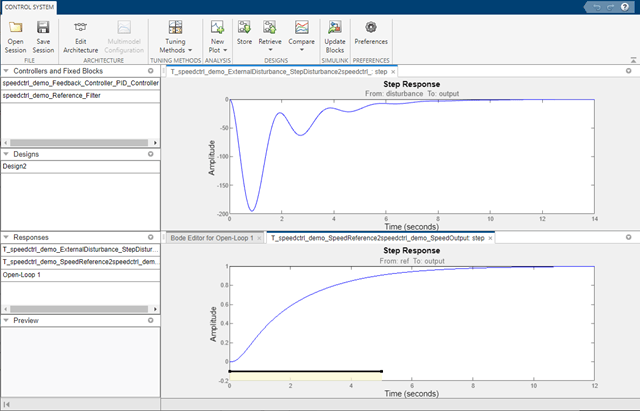
Task: Collapse Controllers and Fixed Blocks panel
Action: 6,71
